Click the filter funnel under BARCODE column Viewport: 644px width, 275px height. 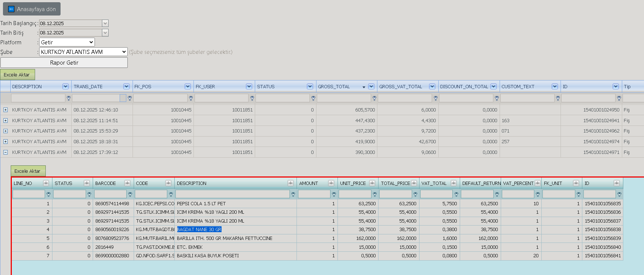coord(130,194)
